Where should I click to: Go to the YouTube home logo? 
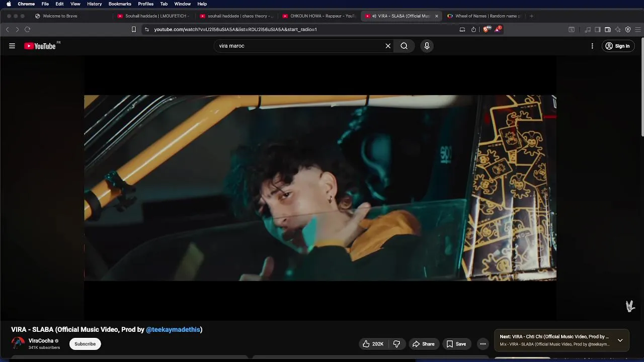40,46
